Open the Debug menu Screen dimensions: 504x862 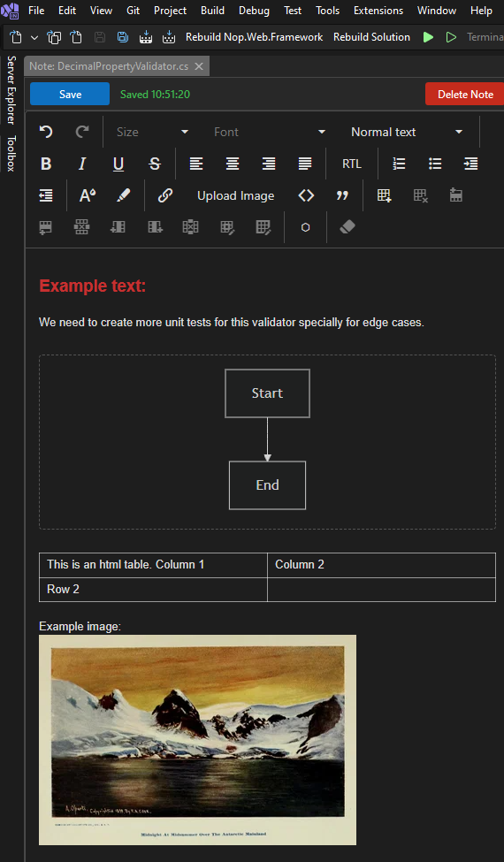254,11
